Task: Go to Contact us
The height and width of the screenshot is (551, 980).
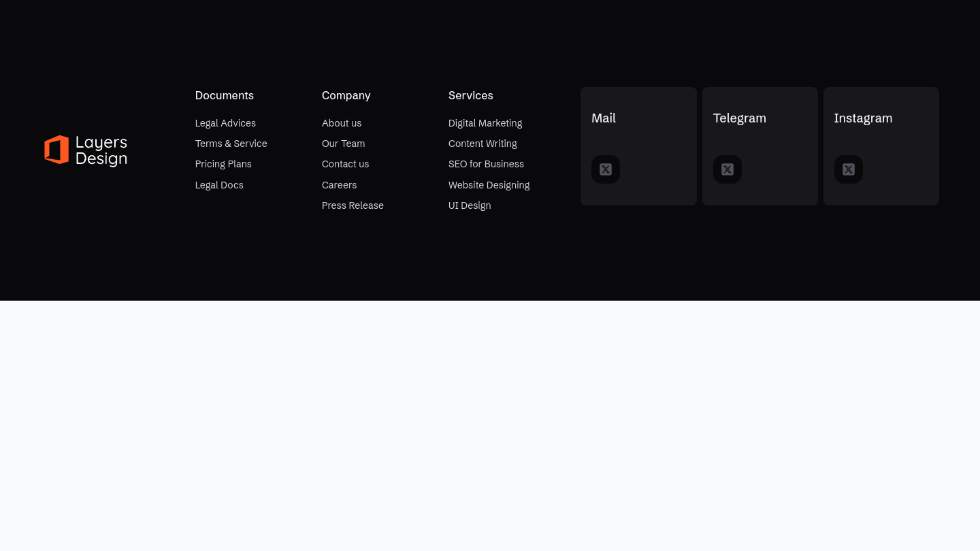Action: coord(345,164)
